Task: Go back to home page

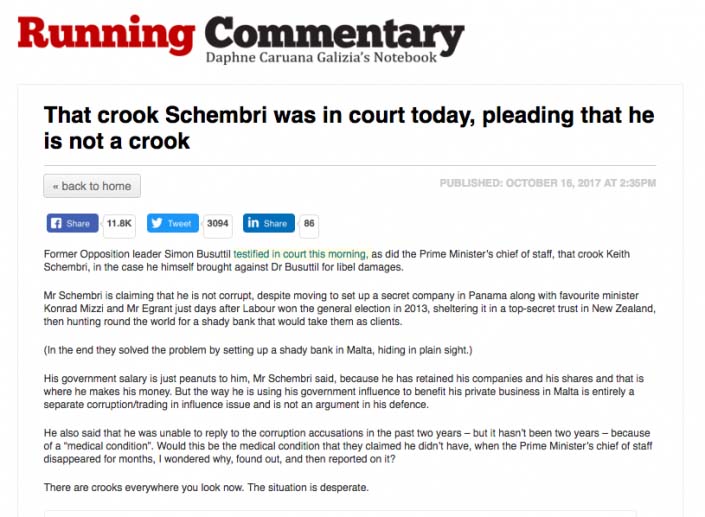Action: click(92, 186)
